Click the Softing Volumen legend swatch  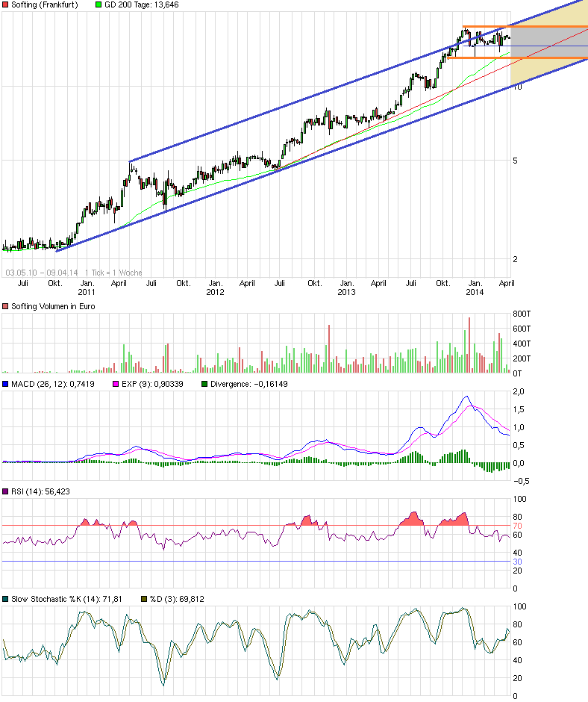point(5,307)
